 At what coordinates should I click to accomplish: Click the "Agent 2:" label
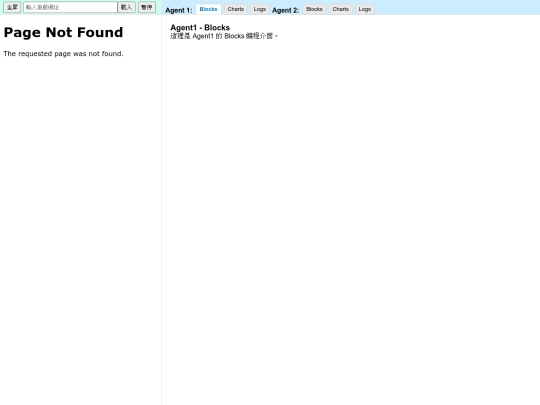tap(285, 10)
